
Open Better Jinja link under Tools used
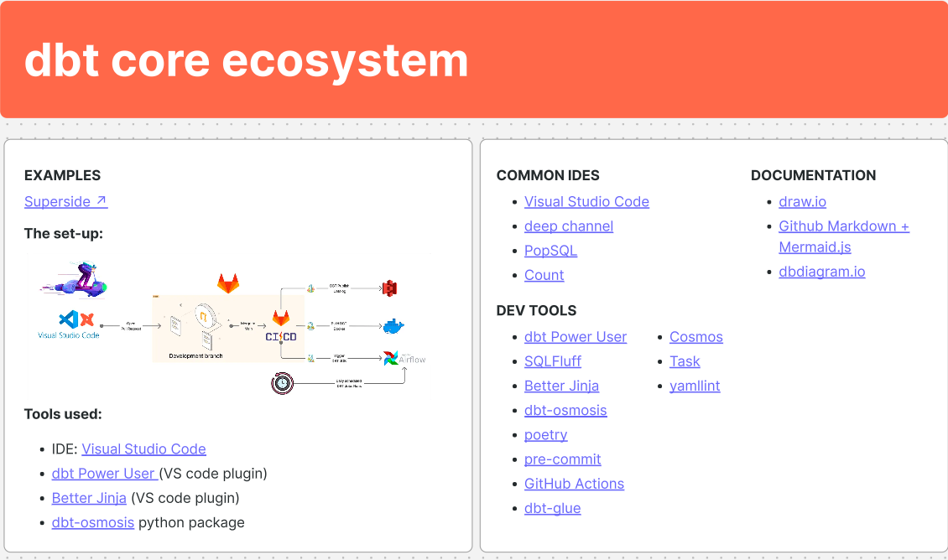tap(89, 498)
